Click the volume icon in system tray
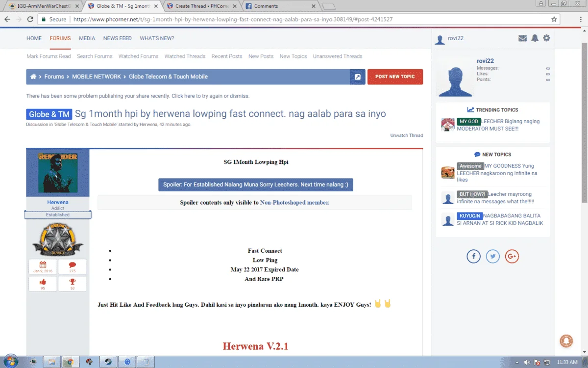 (527, 362)
